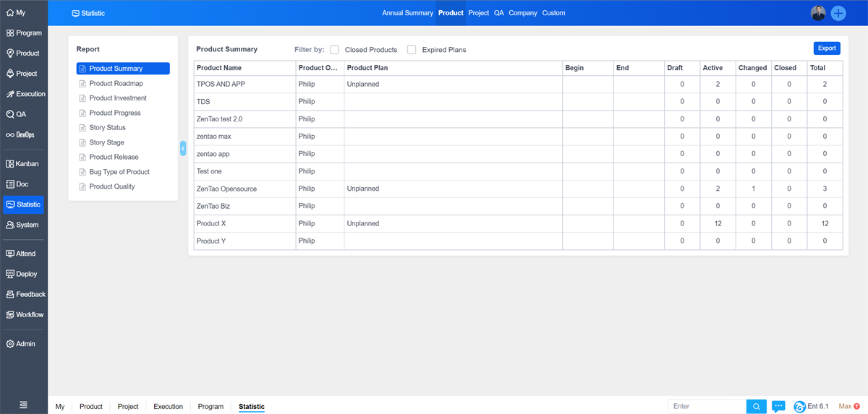Open the Product Roadmap report
This screenshot has width=868, height=414.
pyautogui.click(x=116, y=84)
